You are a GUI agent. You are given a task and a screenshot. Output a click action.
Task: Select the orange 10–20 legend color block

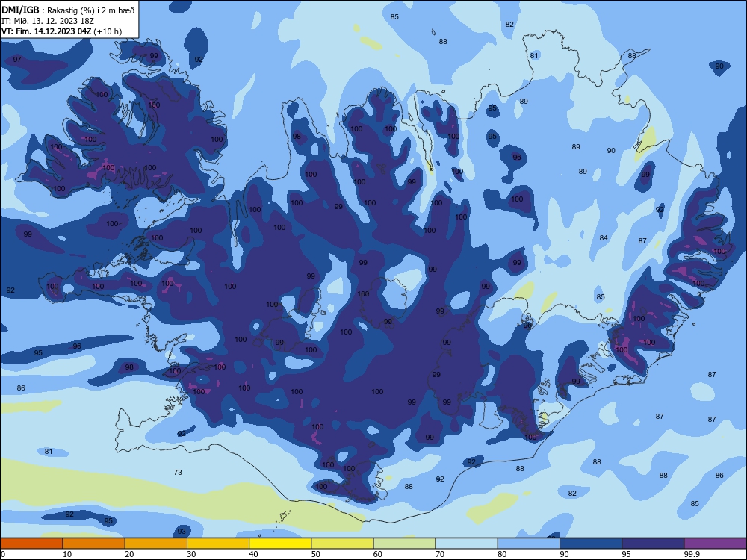tap(94, 544)
